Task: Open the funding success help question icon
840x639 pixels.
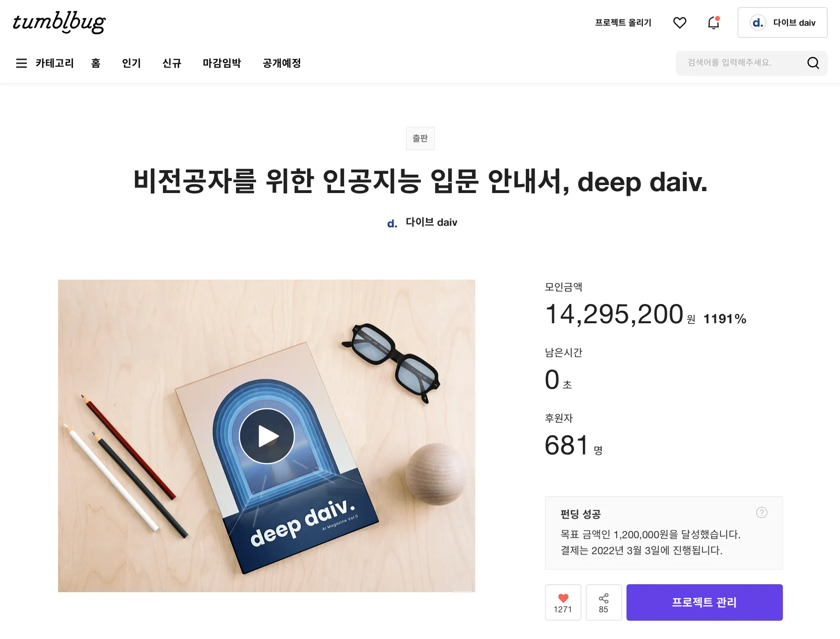Action: 762,513
